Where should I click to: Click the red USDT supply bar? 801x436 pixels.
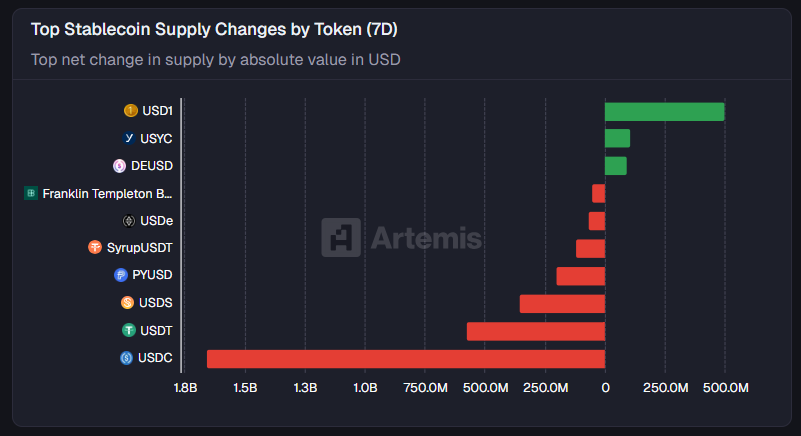535,331
